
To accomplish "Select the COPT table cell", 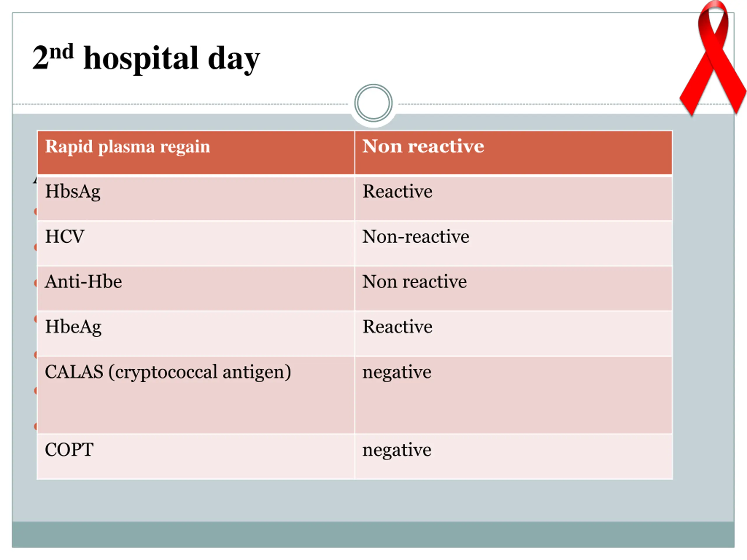I will (196, 456).
